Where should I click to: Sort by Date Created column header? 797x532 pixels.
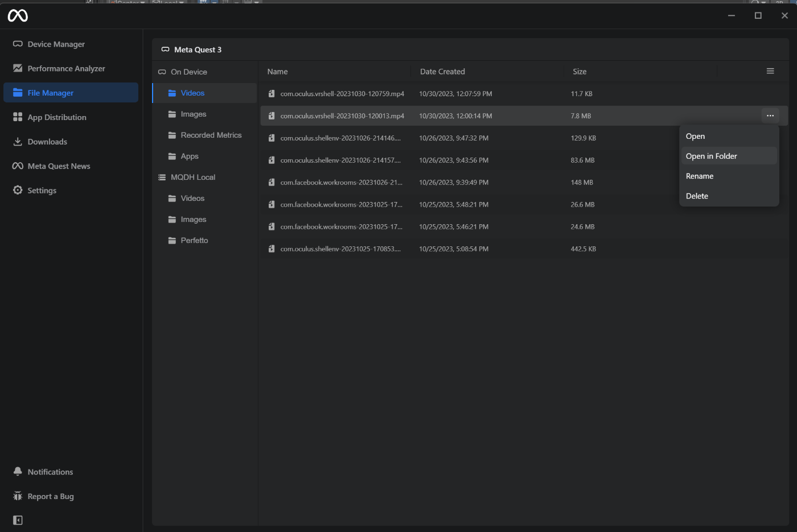tap(442, 72)
